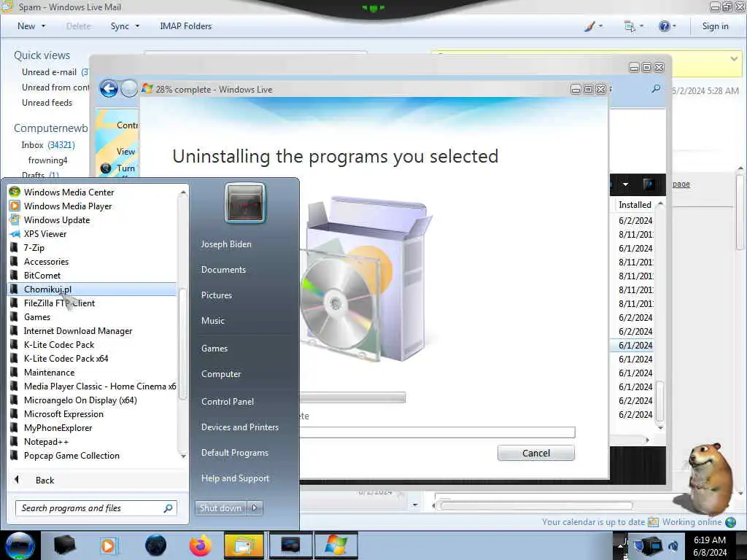Open the Popcap Game Collection folder
Image resolution: width=747 pixels, height=560 pixels.
[71, 456]
